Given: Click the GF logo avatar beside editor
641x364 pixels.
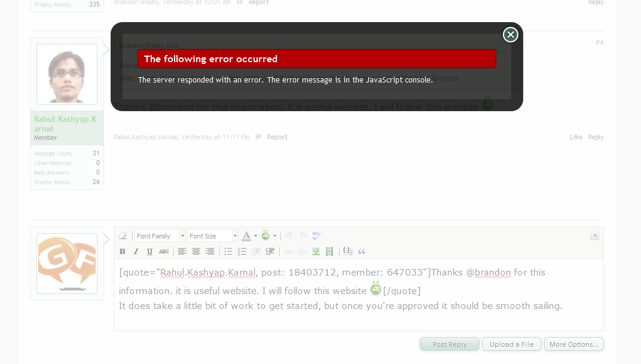Looking at the screenshot, I should [67, 264].
